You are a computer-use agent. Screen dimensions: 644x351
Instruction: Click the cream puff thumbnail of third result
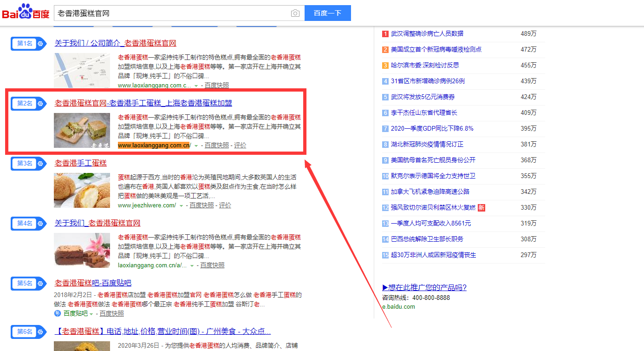coord(82,190)
